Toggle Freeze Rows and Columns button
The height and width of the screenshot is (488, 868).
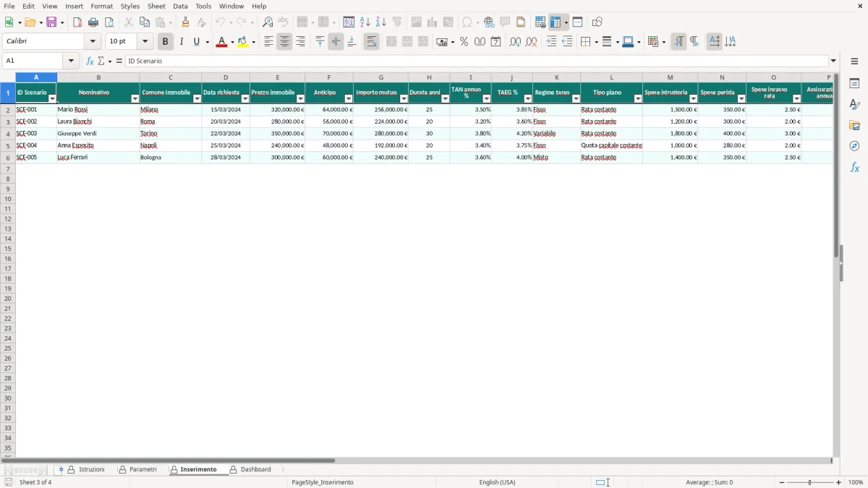click(x=555, y=22)
